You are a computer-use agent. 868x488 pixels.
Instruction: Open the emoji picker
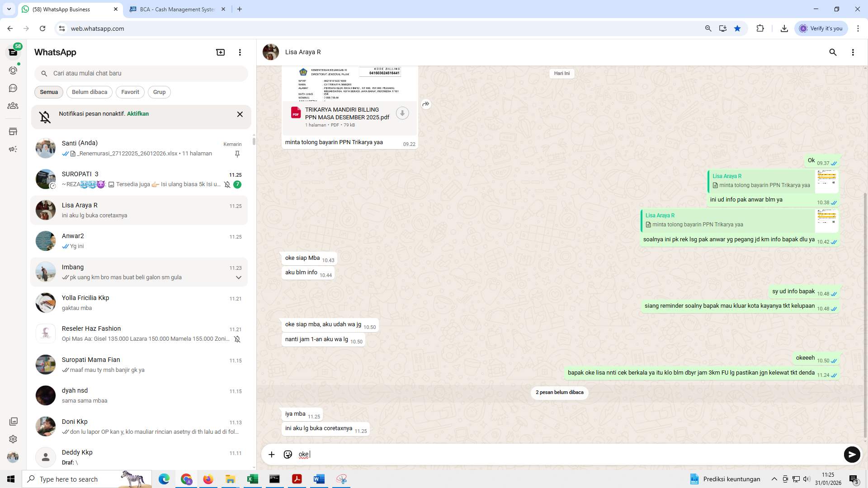tap(288, 454)
